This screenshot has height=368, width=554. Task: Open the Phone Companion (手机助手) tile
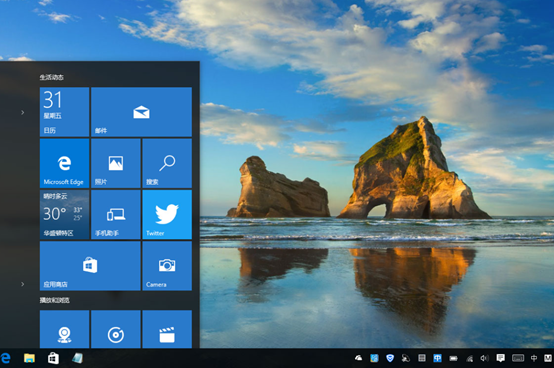tap(116, 214)
